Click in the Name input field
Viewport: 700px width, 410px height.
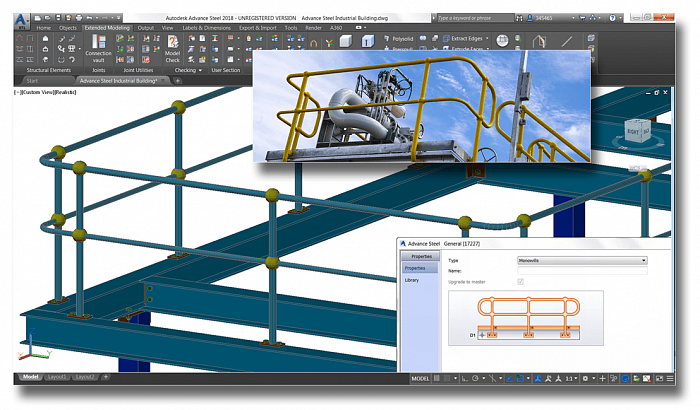(582, 271)
